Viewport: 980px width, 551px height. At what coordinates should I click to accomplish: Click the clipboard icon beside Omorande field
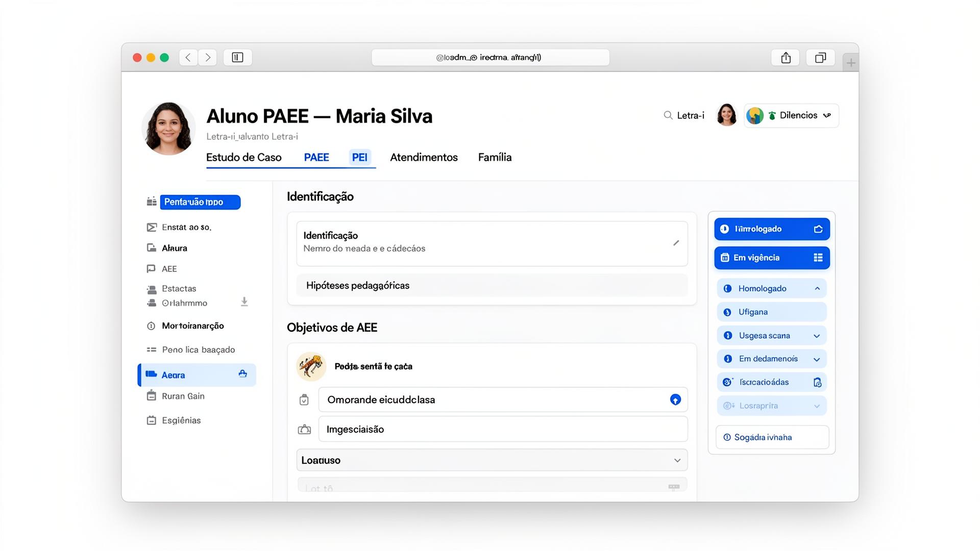pyautogui.click(x=304, y=400)
